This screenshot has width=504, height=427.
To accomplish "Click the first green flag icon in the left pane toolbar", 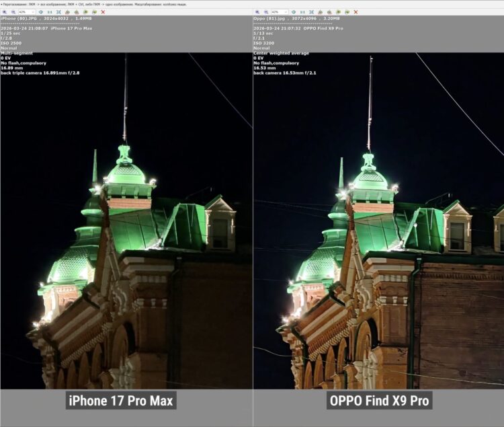I will (85, 12).
